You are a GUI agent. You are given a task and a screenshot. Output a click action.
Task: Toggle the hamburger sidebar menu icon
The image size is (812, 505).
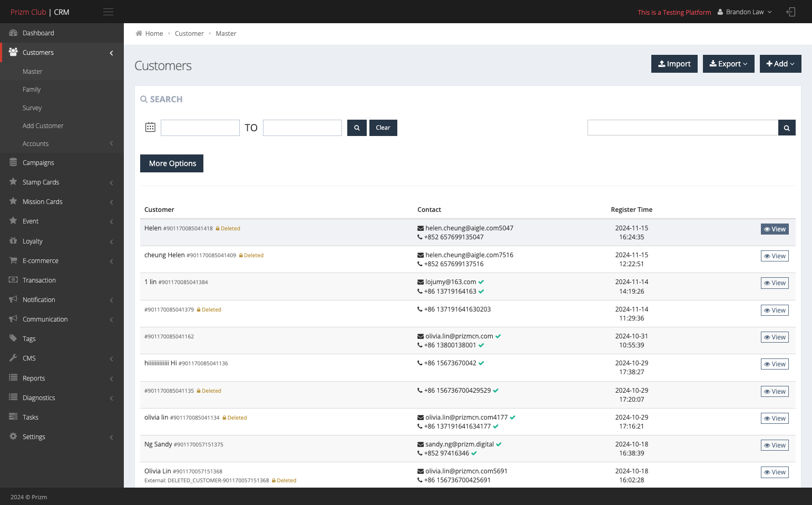pyautogui.click(x=108, y=12)
